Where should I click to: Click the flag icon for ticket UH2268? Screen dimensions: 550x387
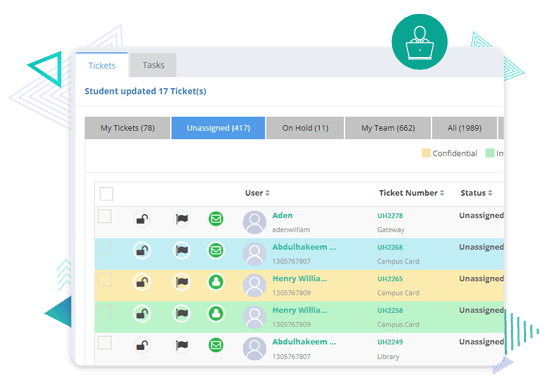point(182,251)
